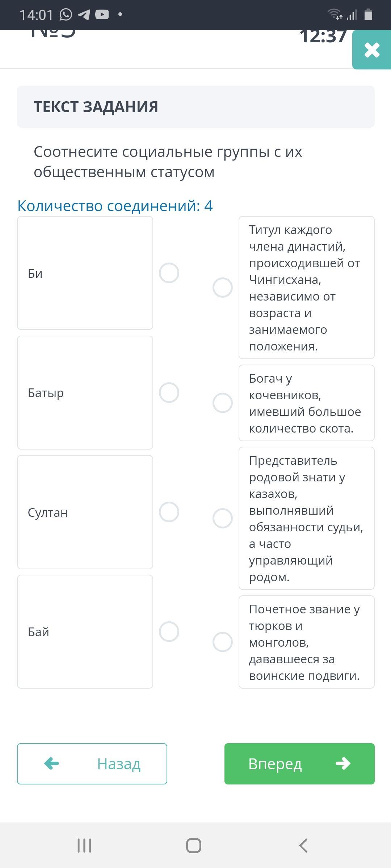Tap the WhatsApp notification icon
The width and height of the screenshot is (391, 868).
point(66,15)
